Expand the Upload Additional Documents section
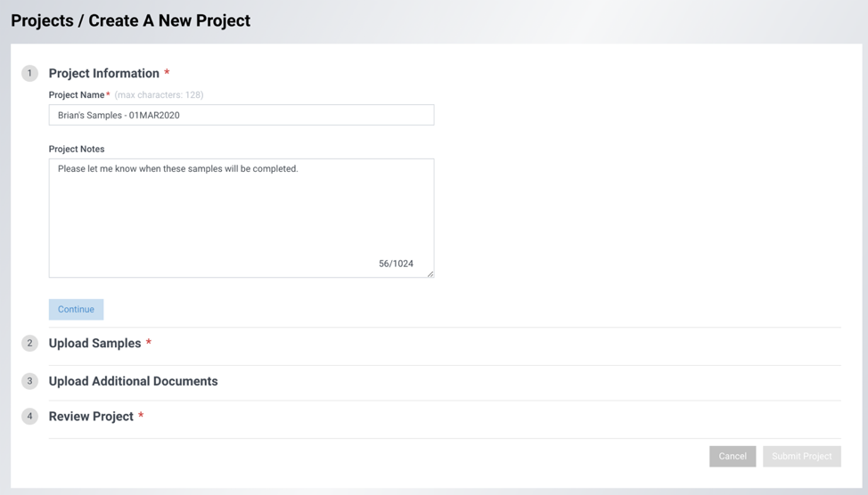Screen dimensions: 868x495 pyautogui.click(x=133, y=381)
